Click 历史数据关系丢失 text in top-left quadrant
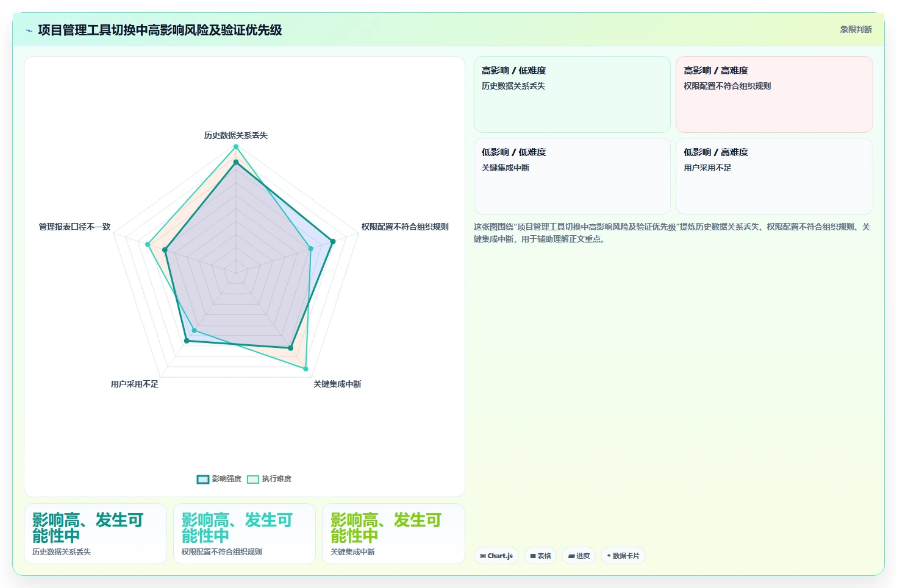The height and width of the screenshot is (588, 897). [513, 86]
